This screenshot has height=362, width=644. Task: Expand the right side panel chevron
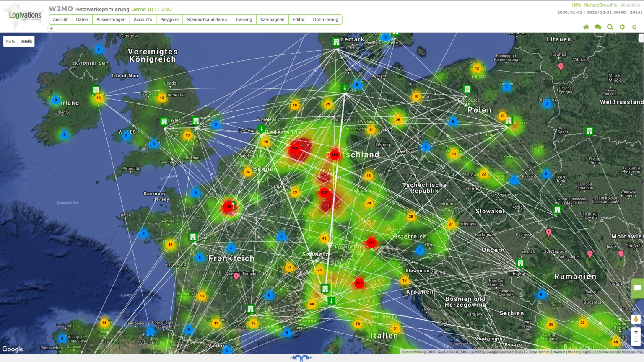[x=641, y=39]
